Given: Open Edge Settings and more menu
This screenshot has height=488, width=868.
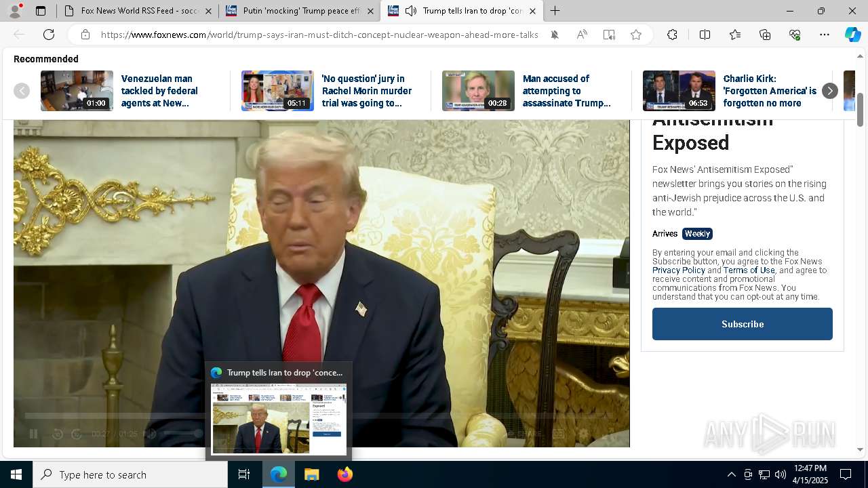Looking at the screenshot, I should click(x=825, y=35).
